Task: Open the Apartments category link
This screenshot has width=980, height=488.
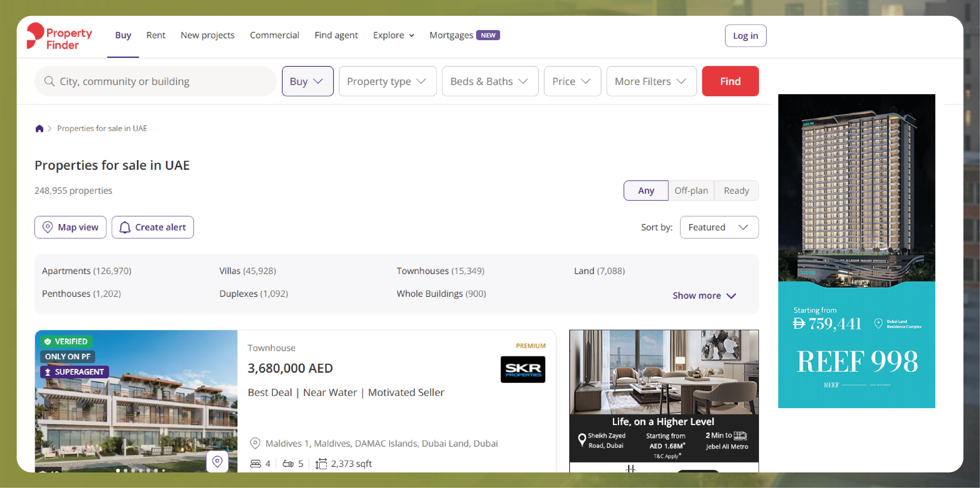Action: [86, 271]
